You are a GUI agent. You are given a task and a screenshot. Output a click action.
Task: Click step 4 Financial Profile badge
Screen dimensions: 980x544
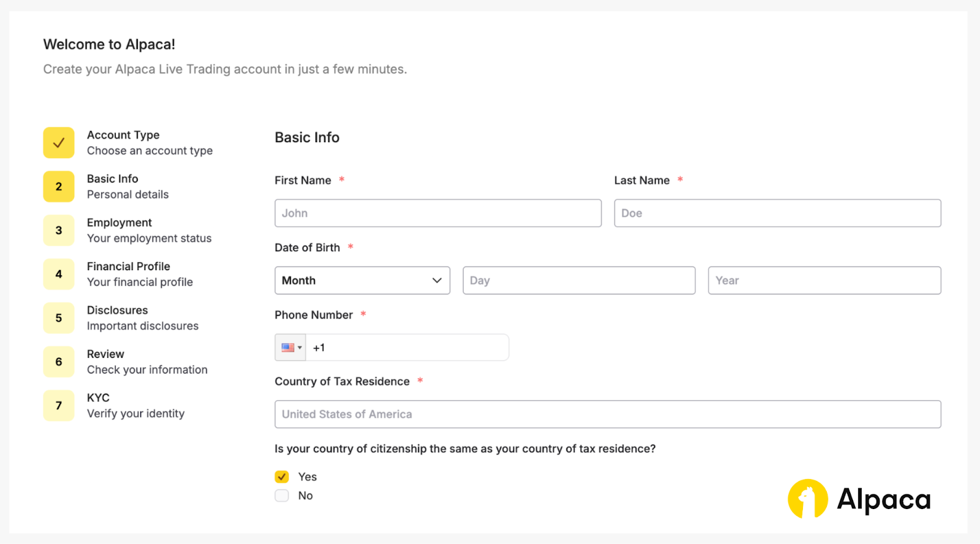pos(59,274)
